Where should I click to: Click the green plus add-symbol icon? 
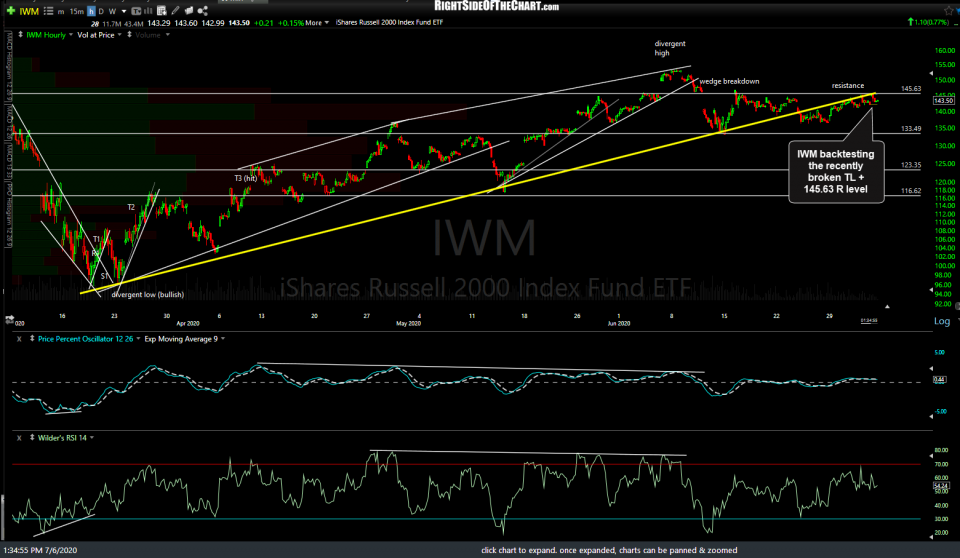[x=10, y=11]
